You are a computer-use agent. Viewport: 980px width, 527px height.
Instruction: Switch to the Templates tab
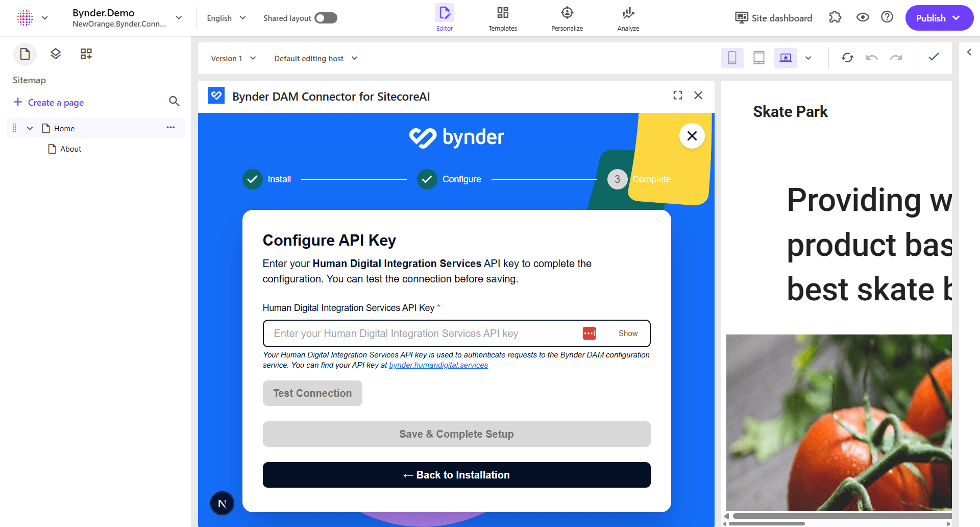(x=502, y=18)
